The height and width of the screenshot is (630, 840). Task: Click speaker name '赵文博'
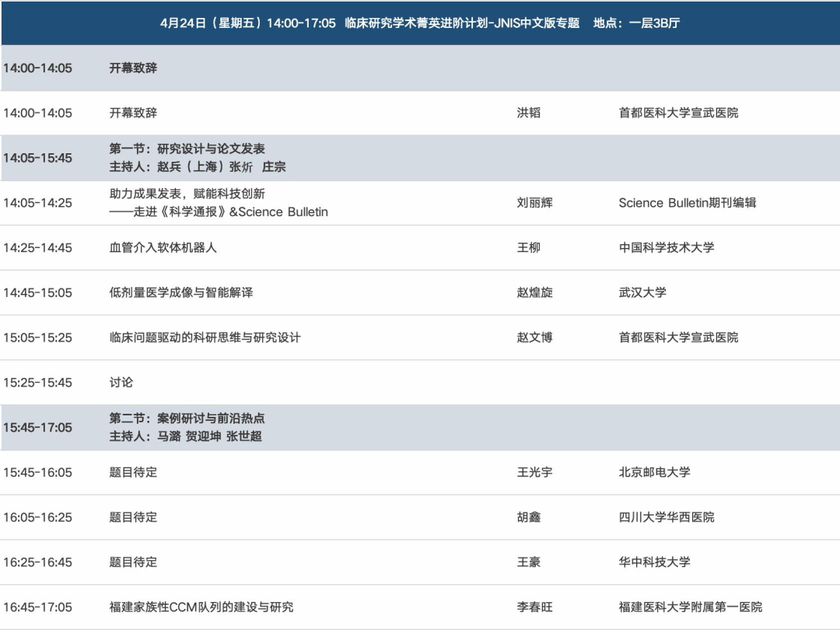tap(534, 338)
